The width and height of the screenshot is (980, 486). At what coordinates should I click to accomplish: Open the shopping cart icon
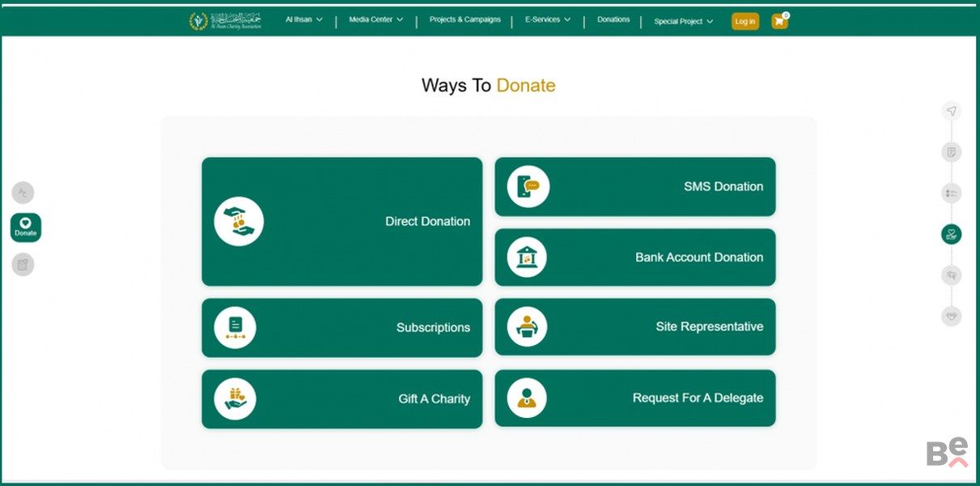pos(778,22)
